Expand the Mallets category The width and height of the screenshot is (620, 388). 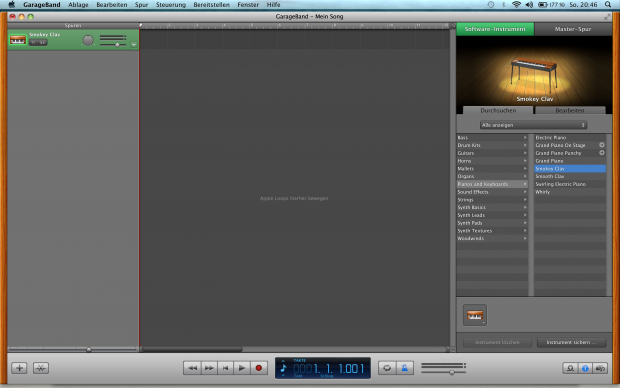pos(492,168)
